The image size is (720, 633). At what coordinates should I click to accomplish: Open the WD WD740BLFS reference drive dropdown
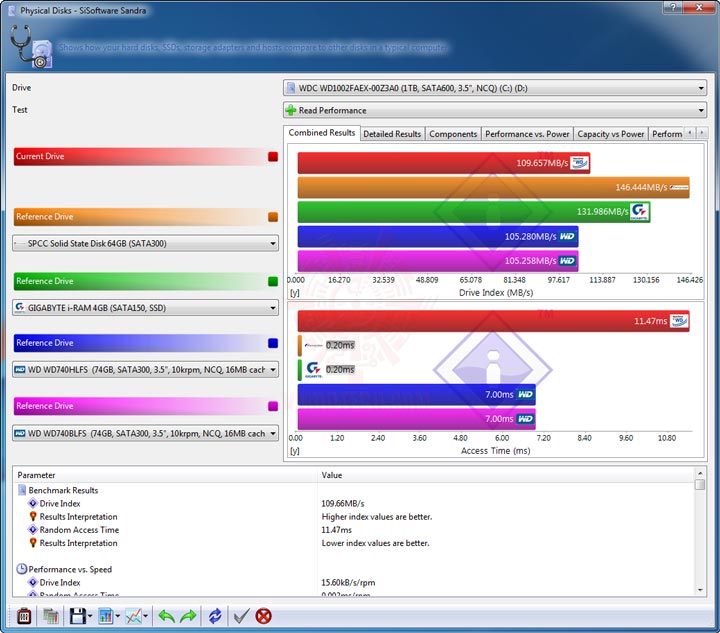click(x=145, y=433)
